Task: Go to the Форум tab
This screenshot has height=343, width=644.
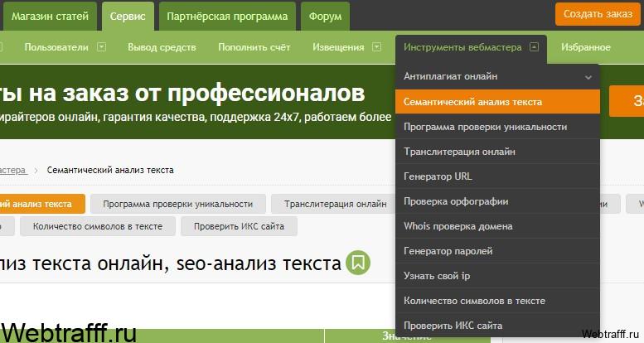Action: 325,17
